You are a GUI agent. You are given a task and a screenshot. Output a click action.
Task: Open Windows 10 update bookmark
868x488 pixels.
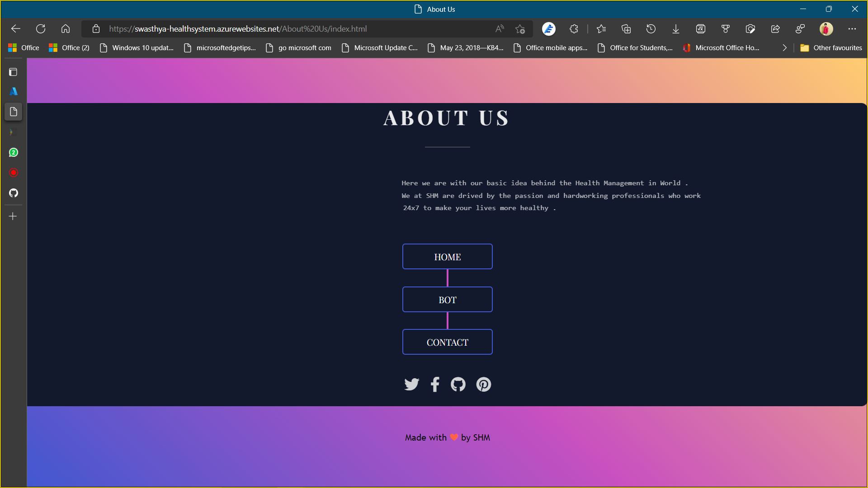coord(137,48)
